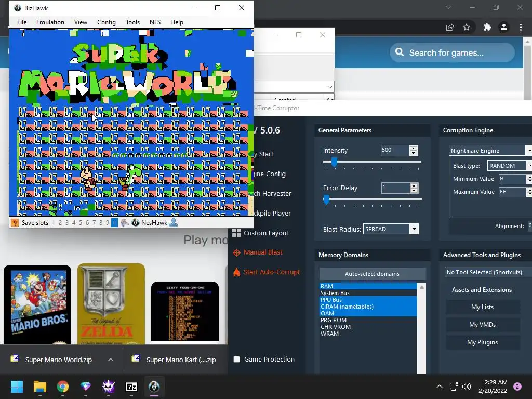Select highlighted save slot 0
The width and height of the screenshot is (532, 399).
click(x=115, y=223)
